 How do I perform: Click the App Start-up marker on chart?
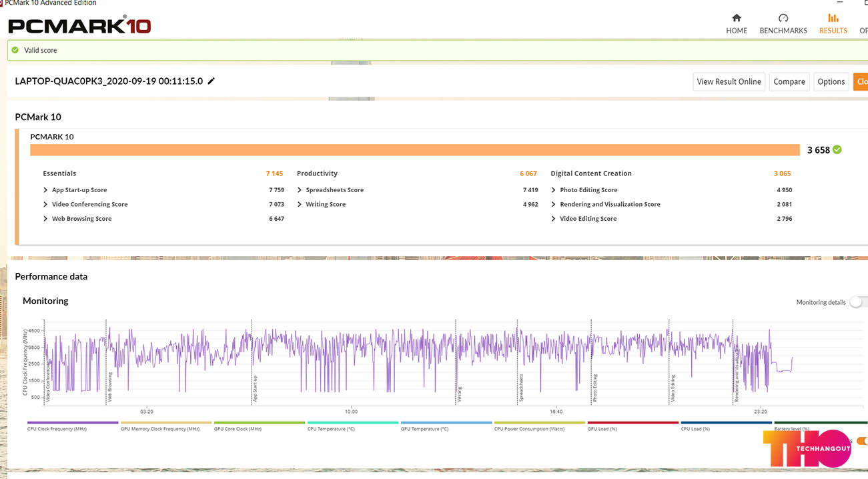click(255, 388)
